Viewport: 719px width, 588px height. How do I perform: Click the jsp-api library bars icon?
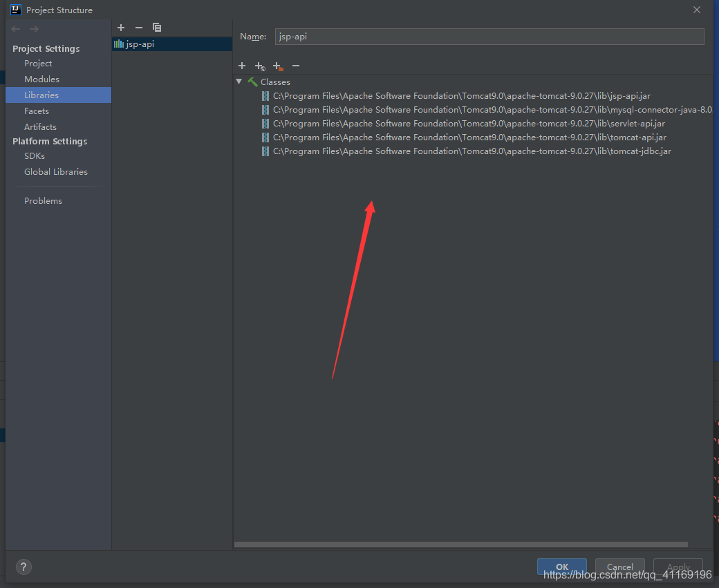tap(119, 44)
